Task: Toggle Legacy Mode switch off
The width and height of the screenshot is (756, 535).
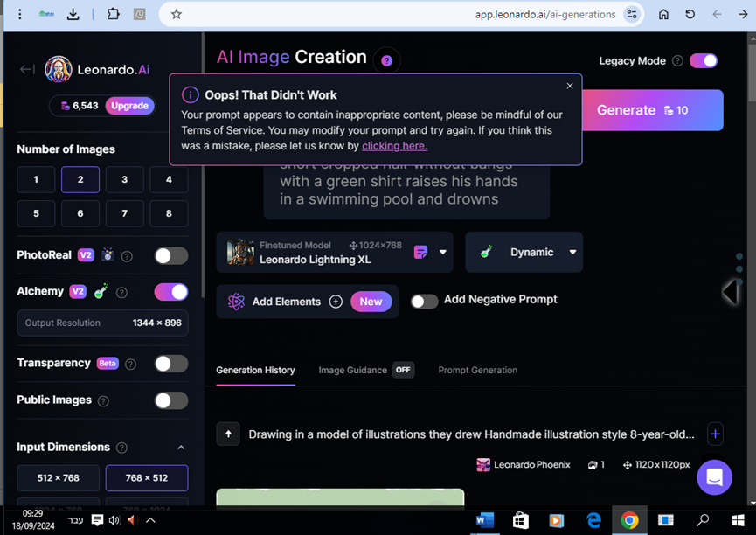Action: [x=704, y=61]
